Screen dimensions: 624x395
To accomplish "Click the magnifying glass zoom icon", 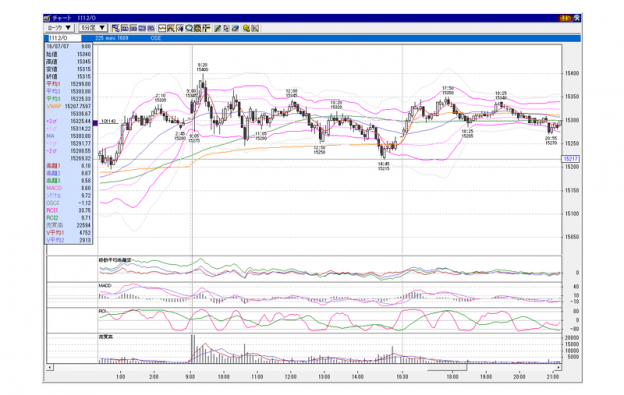I will coord(189,28).
